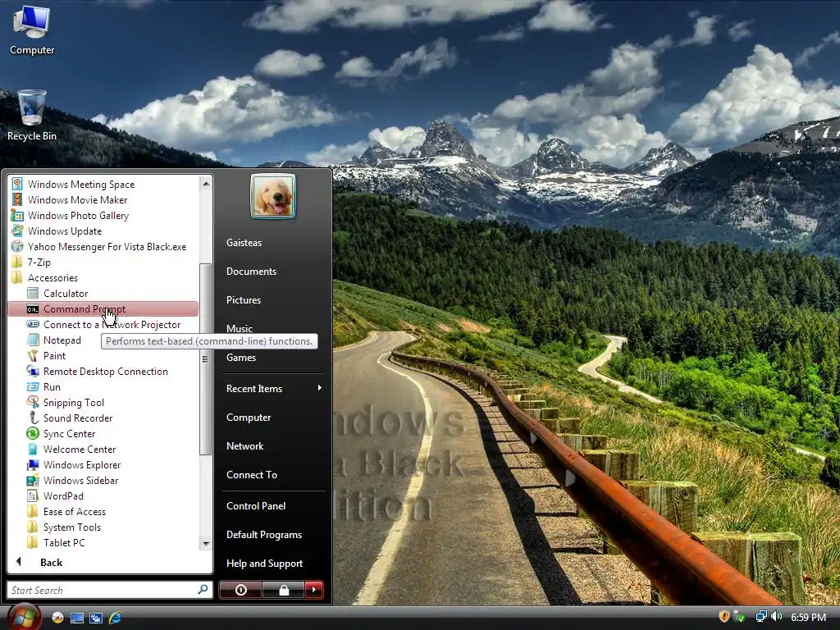Open the Computer desktop icon
840x630 pixels.
point(32,30)
